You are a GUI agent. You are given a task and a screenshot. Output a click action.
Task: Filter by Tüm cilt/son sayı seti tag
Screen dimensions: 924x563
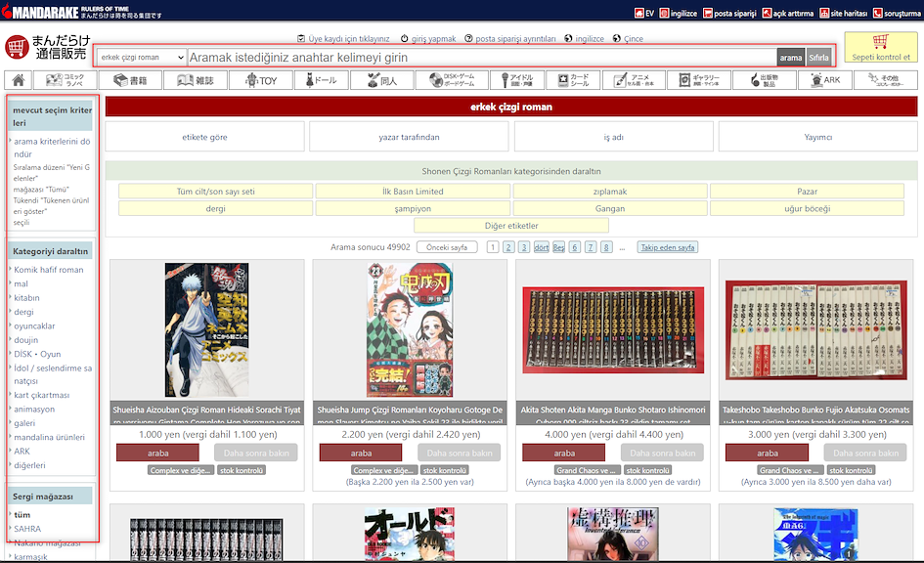coord(216,192)
